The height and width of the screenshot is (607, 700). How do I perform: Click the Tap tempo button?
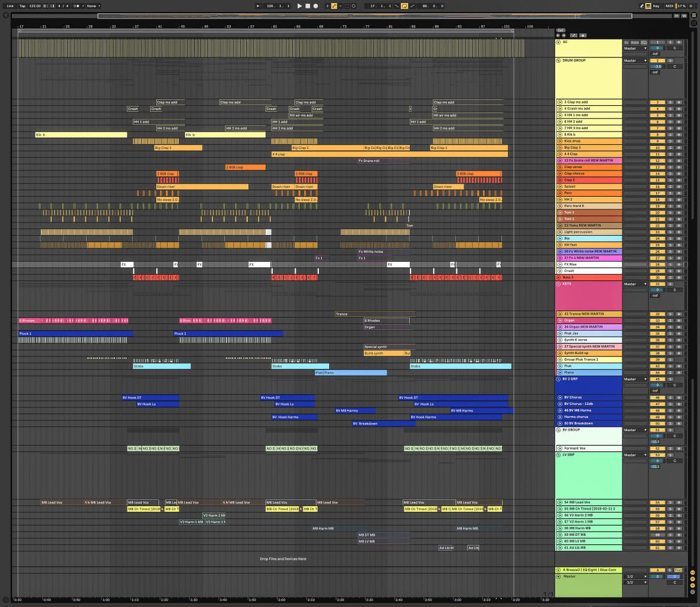22,6
